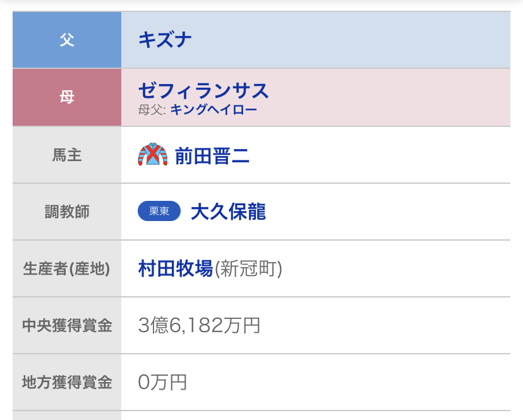The height and width of the screenshot is (420, 523).
Task: Click empty light-blue area right of キズナ
Action: click(x=354, y=40)
